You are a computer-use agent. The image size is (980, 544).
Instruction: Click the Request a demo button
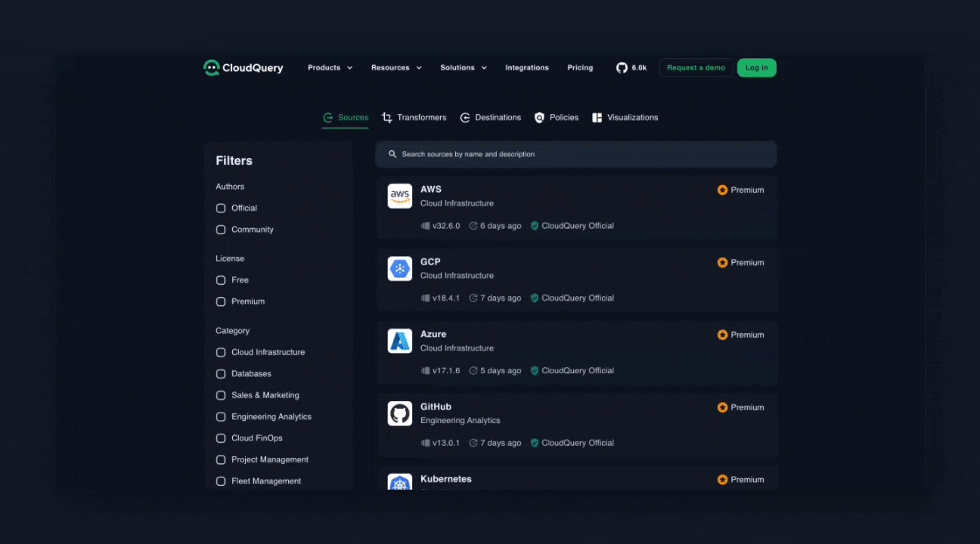[x=696, y=68]
